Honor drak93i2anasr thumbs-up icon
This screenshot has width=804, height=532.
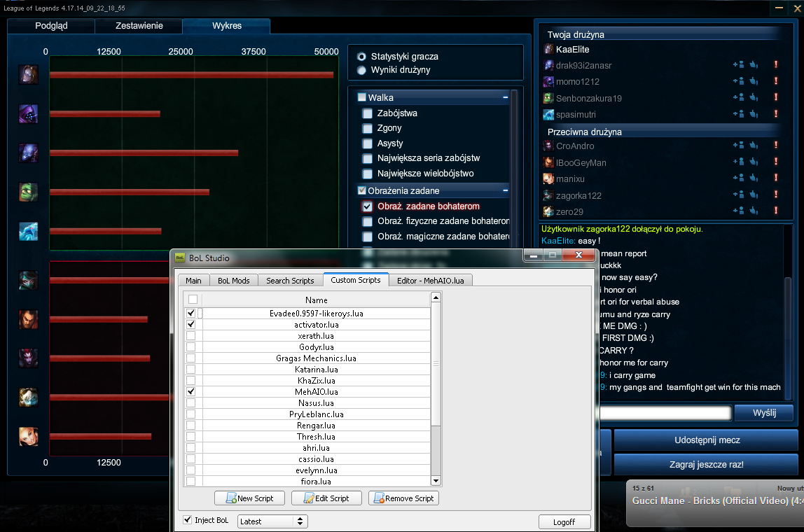pyautogui.click(x=754, y=64)
